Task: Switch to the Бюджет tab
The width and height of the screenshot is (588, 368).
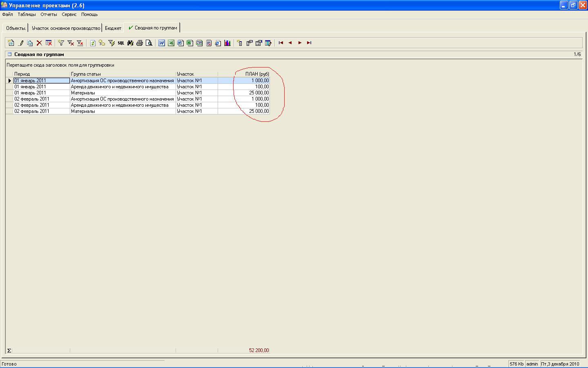Action: [x=113, y=28]
